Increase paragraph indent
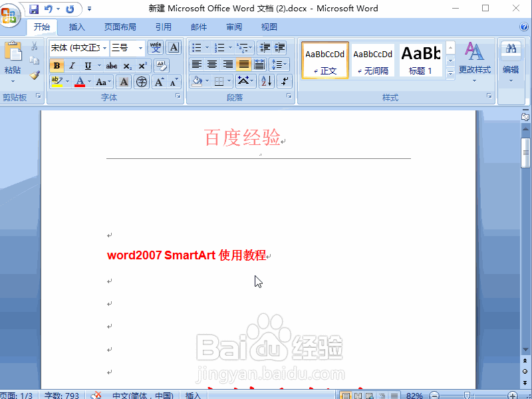This screenshot has height=399, width=532. [x=279, y=48]
